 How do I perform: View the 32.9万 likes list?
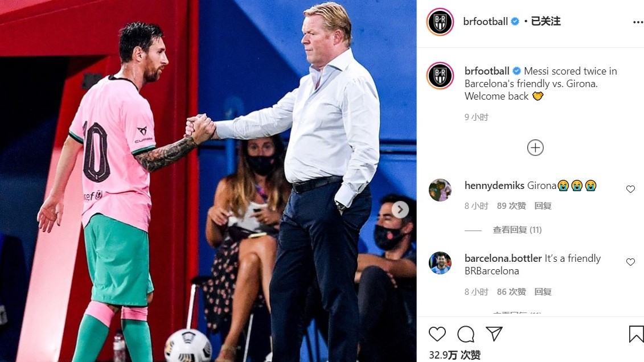pyautogui.click(x=454, y=355)
